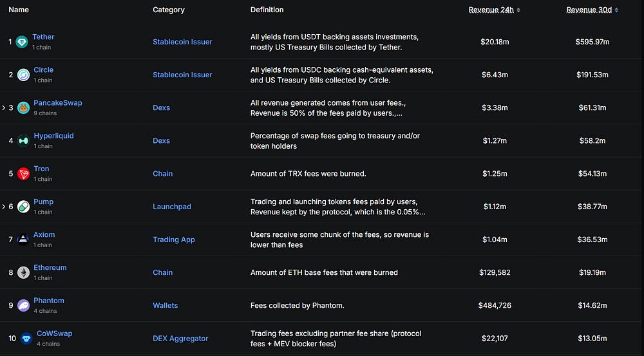Open the Circle protocol link
644x356 pixels.
click(x=44, y=70)
